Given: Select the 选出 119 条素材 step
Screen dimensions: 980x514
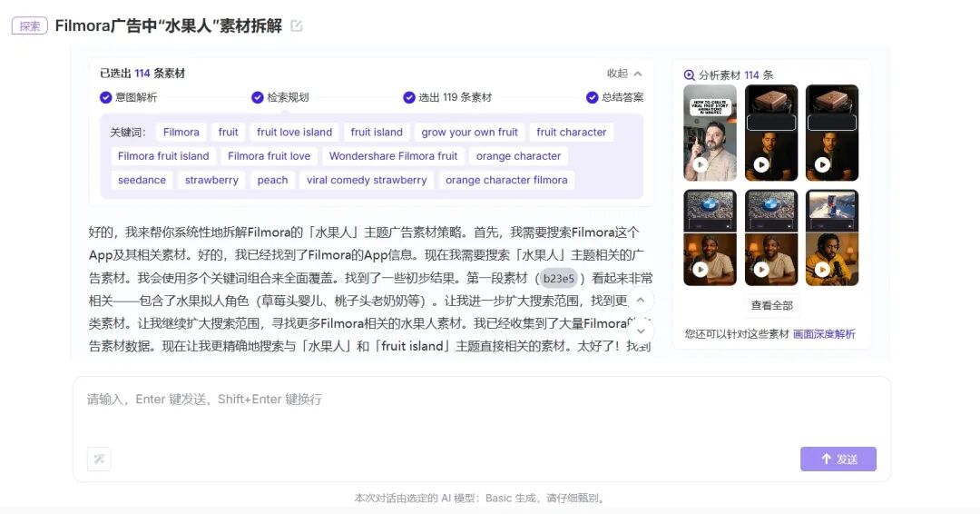Looking at the screenshot, I should pyautogui.click(x=455, y=97).
